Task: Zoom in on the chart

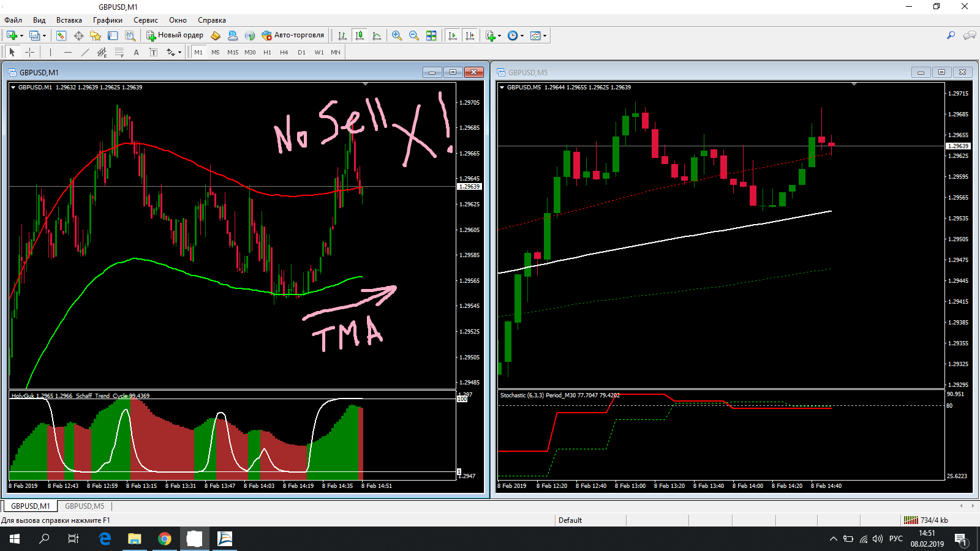Action: coord(397,36)
